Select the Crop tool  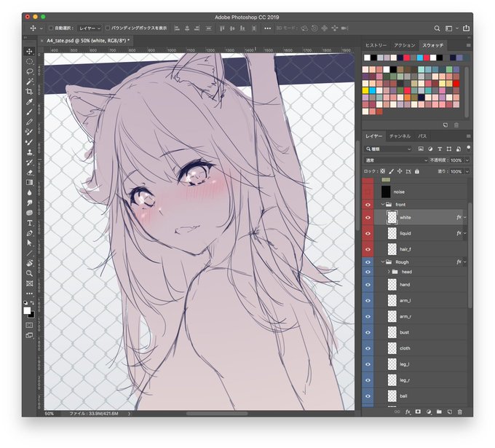point(29,92)
